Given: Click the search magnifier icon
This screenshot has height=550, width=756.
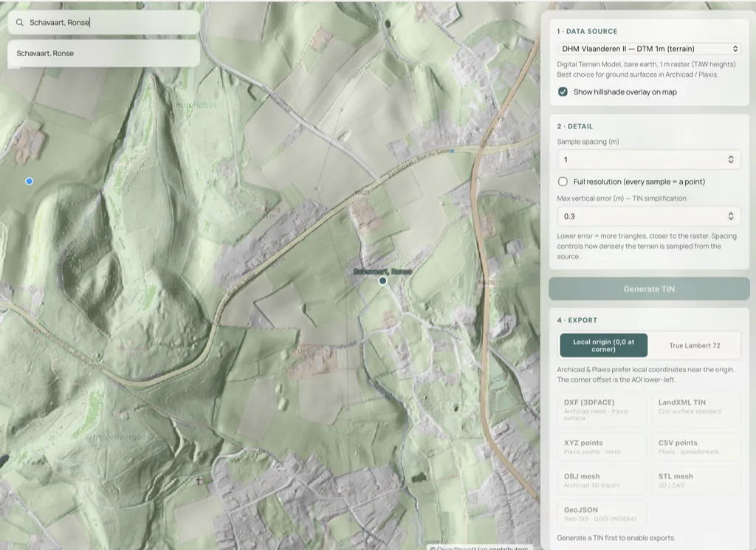Looking at the screenshot, I should click(20, 23).
